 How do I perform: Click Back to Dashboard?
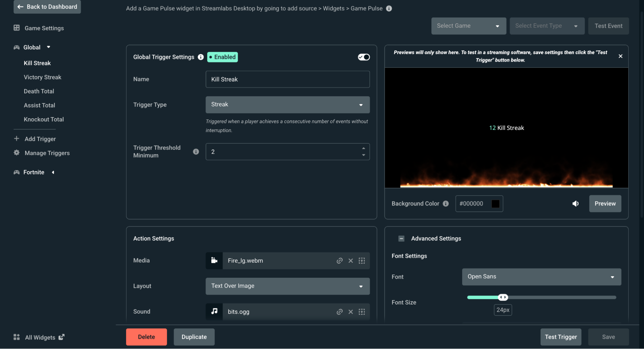[47, 6]
